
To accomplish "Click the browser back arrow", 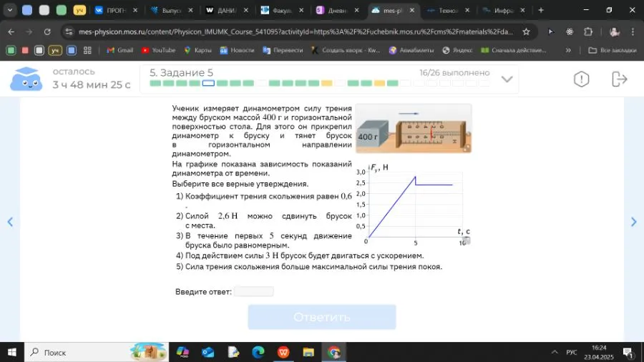I will (11, 31).
